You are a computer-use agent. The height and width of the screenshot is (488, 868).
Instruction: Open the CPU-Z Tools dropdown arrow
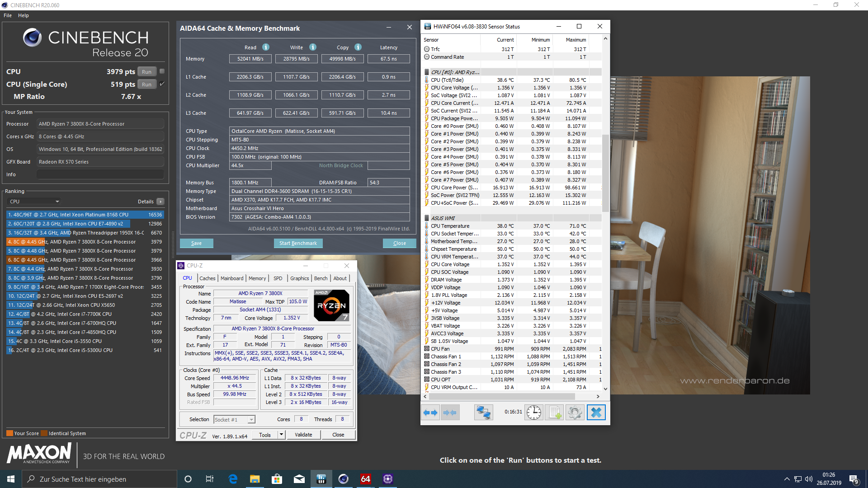point(281,435)
